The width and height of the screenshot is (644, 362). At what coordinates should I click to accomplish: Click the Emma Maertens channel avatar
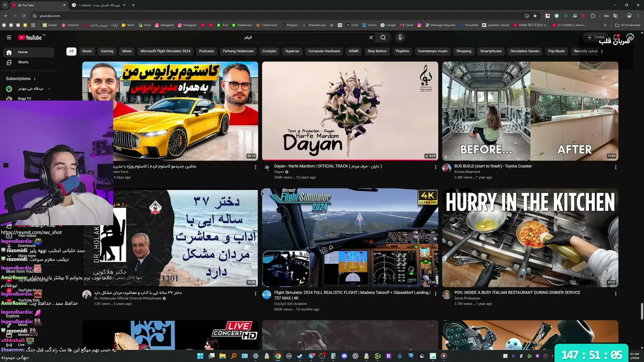(x=446, y=168)
